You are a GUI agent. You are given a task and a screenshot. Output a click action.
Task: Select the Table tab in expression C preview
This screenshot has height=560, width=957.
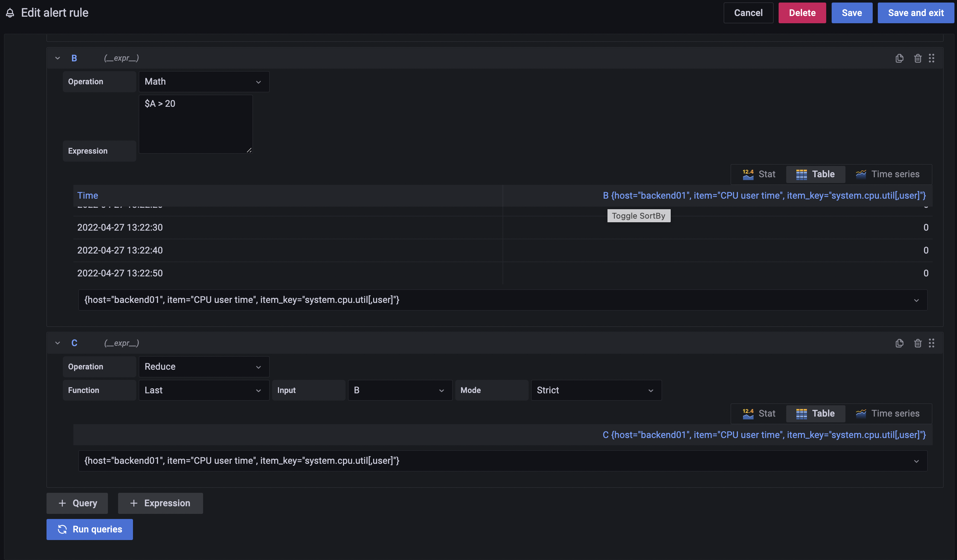pos(815,413)
